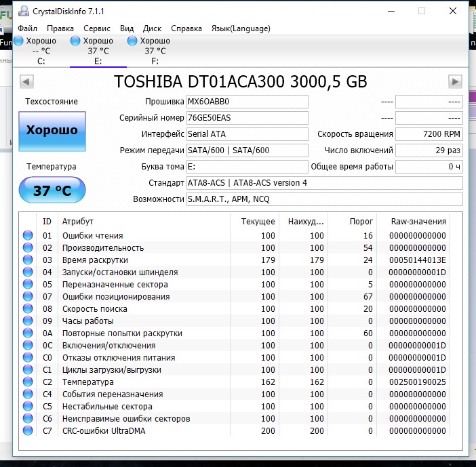
Task: Select the Нестабильные сектора attribute text
Action: (107, 407)
